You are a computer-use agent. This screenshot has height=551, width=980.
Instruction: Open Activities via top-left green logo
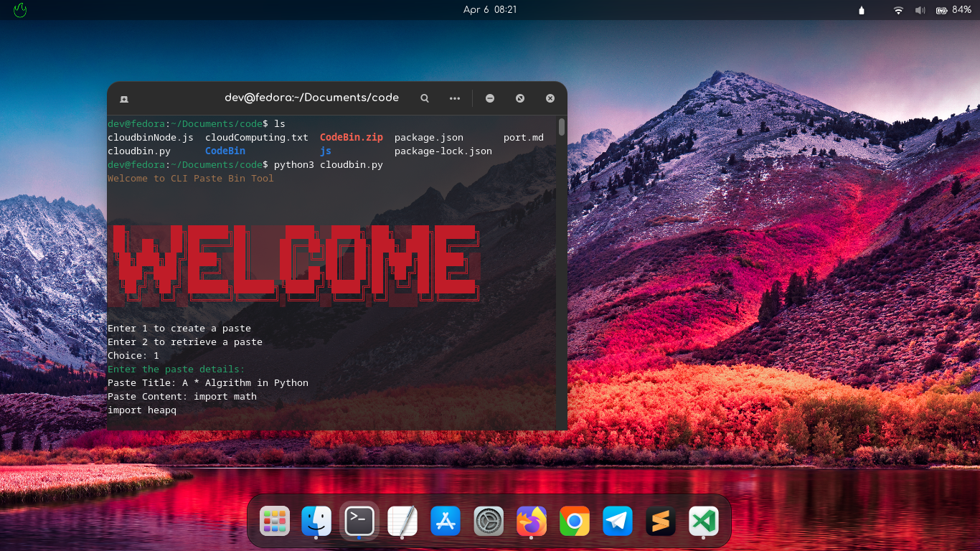[x=20, y=10]
